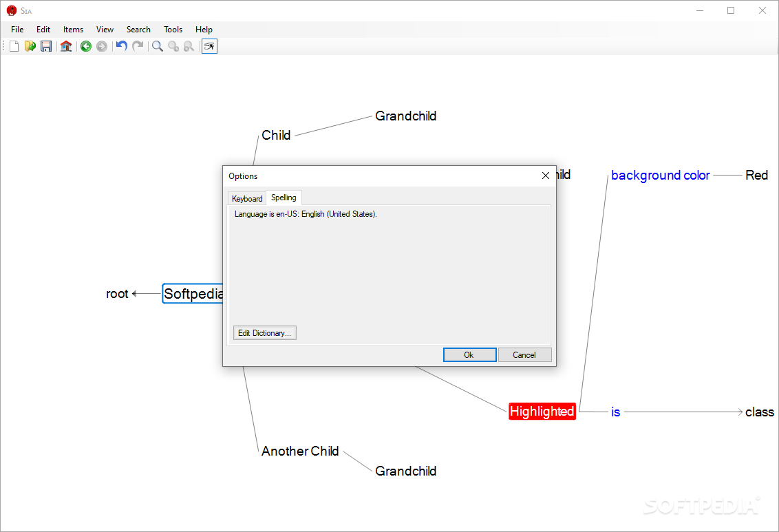The image size is (779, 532).
Task: Confirm Options with the Ok button
Action: click(x=469, y=354)
